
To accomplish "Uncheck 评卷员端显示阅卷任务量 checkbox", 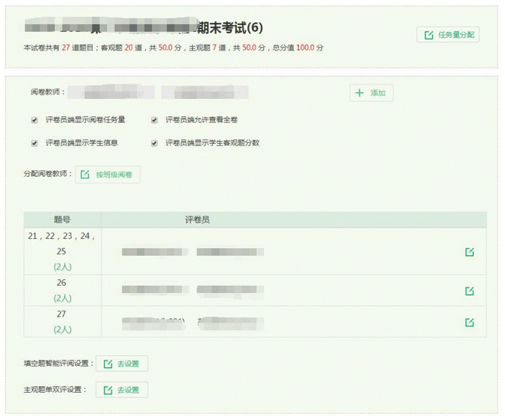I will click(x=34, y=120).
